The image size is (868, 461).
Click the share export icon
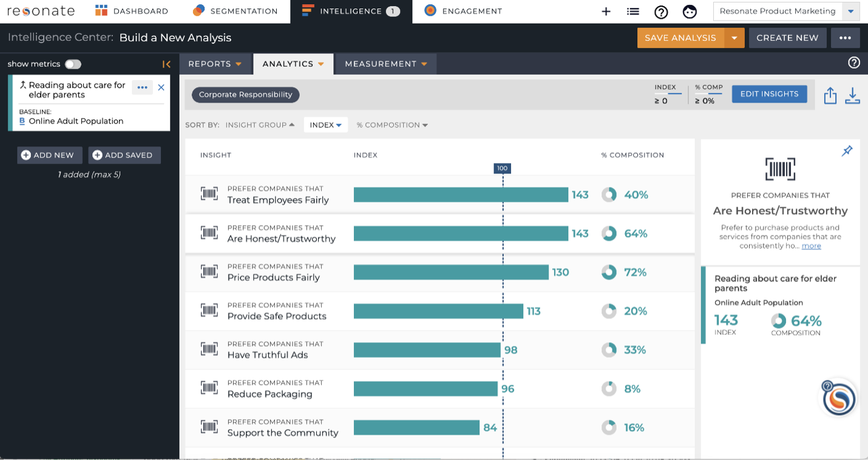coord(830,95)
